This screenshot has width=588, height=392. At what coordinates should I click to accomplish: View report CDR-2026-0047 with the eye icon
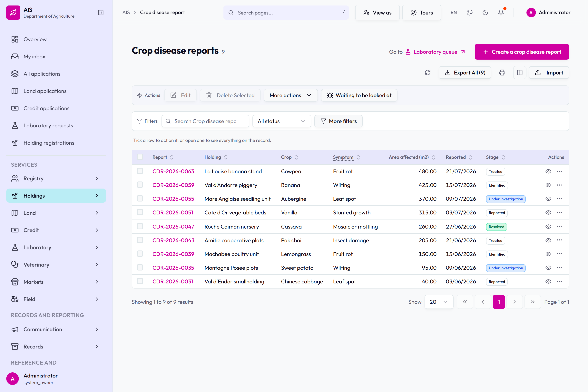pyautogui.click(x=548, y=227)
